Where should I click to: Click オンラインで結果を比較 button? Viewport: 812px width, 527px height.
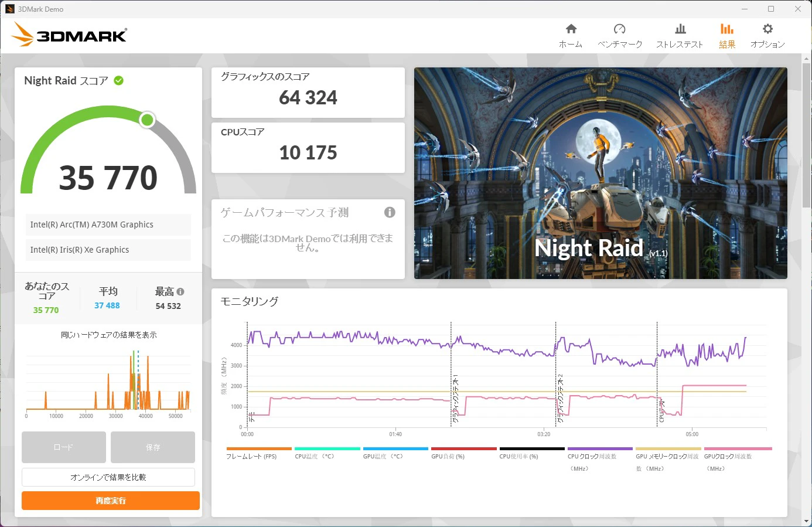click(108, 477)
